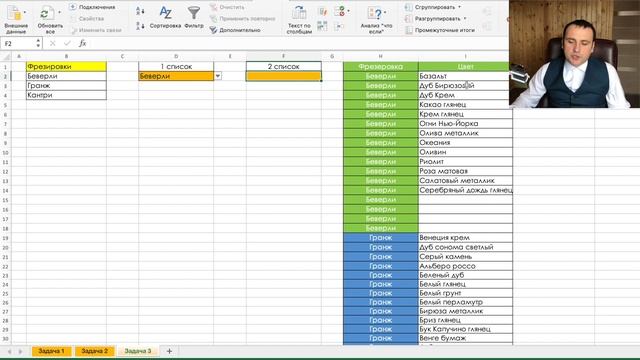
Task: Open Промежуточные итоги (Subtotal)
Action: coord(440,30)
